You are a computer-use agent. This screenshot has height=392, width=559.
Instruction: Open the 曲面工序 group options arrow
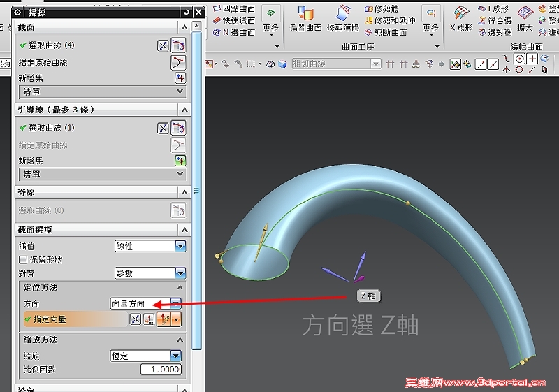coord(437,46)
